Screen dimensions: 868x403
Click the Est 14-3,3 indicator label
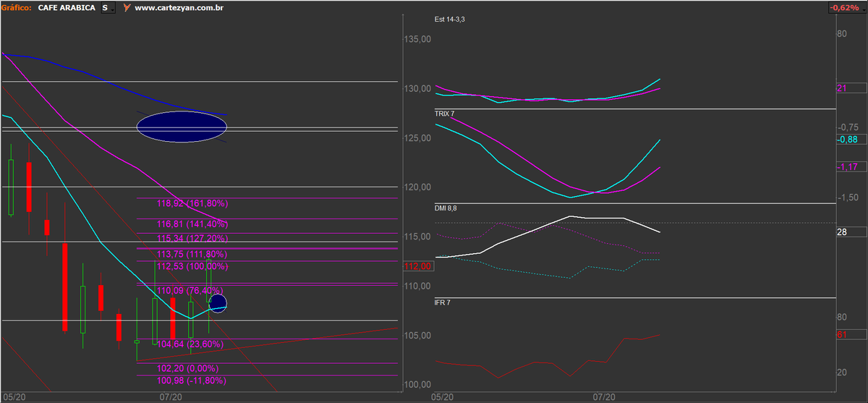click(450, 19)
